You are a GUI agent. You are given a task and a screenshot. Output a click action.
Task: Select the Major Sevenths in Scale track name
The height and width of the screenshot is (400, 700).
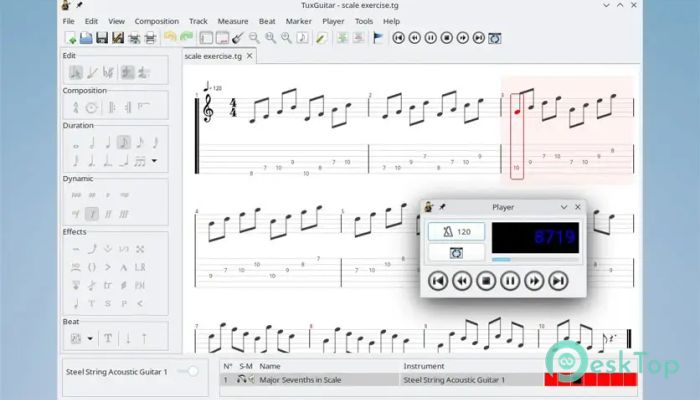coord(300,380)
